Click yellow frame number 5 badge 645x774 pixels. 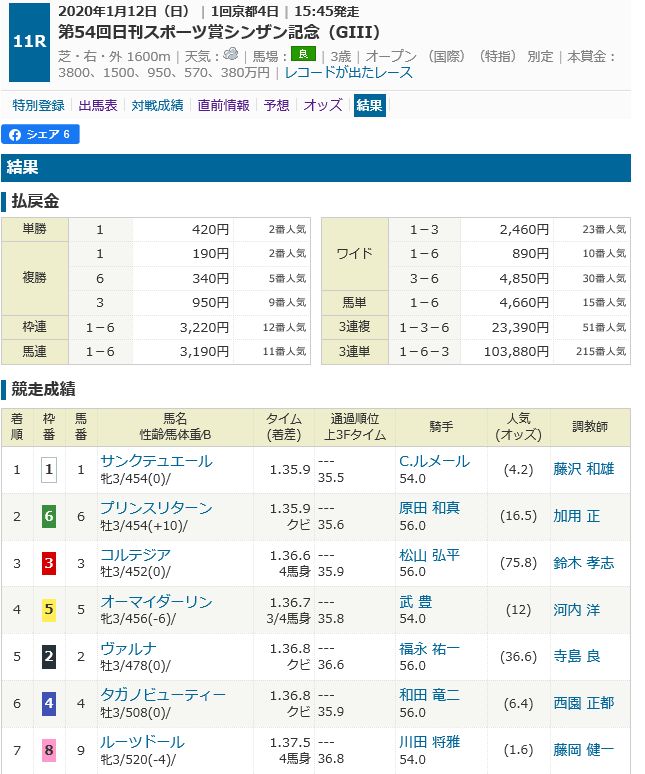pos(48,610)
